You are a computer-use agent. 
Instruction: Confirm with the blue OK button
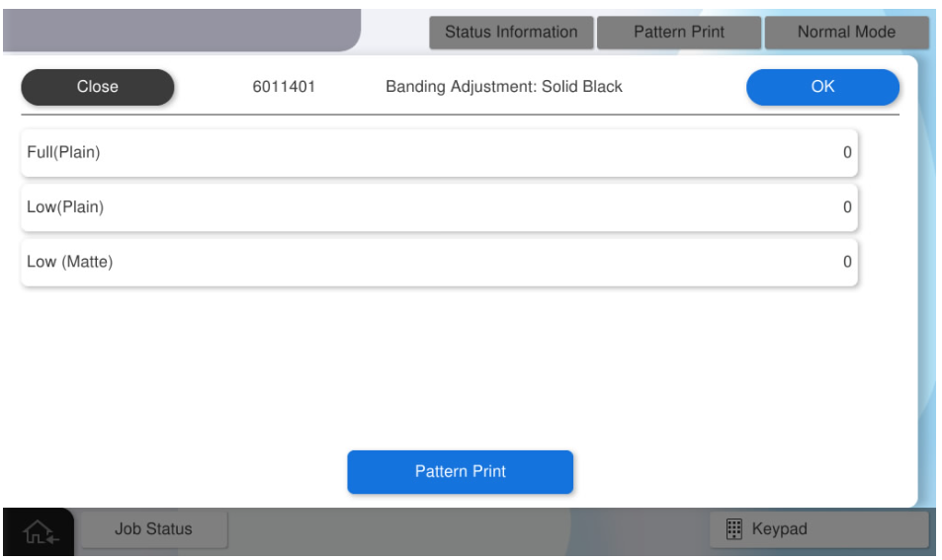pos(822,87)
